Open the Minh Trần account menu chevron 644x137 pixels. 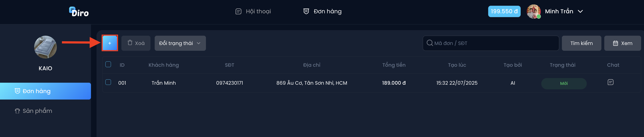coord(580,12)
